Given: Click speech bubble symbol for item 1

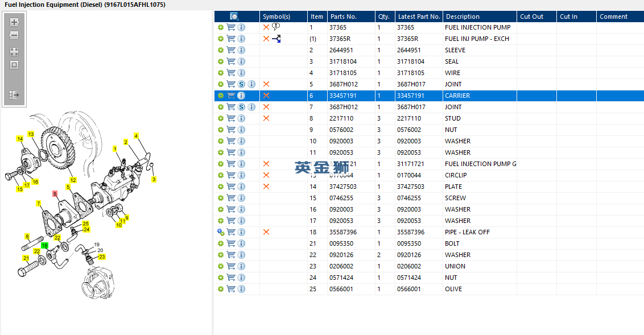Looking at the screenshot, I should point(276,27).
